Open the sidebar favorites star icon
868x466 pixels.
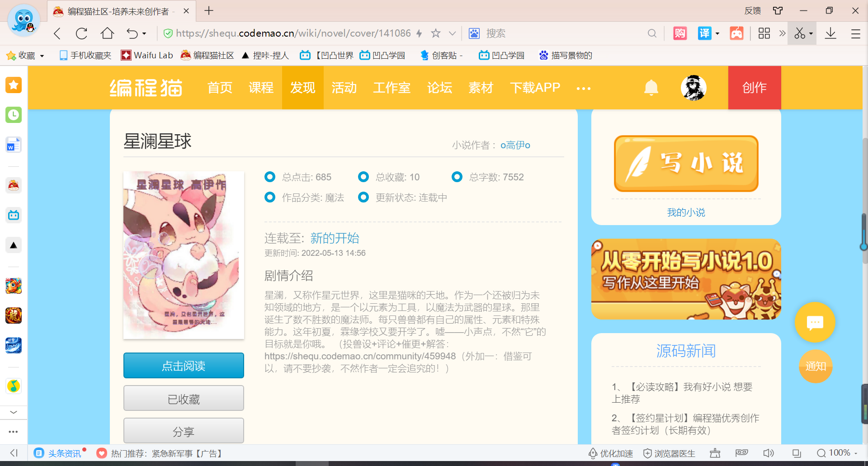[x=14, y=85]
